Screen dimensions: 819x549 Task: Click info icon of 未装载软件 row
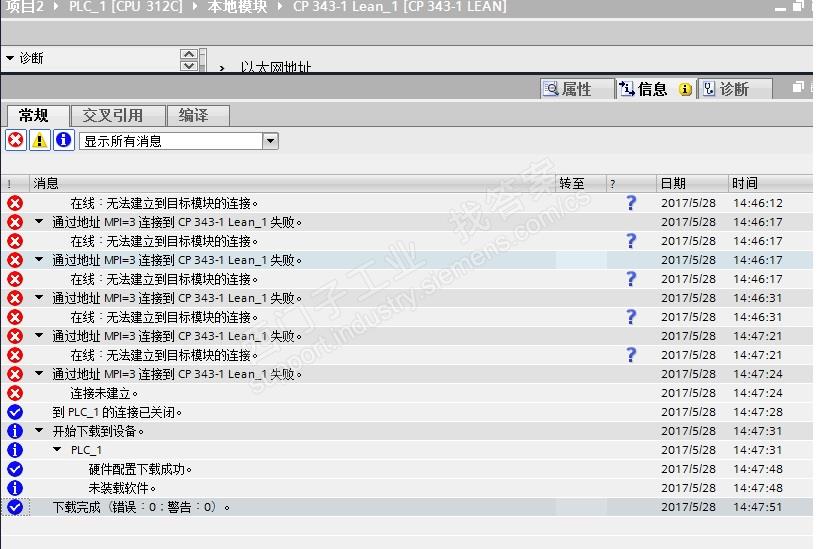(15, 488)
